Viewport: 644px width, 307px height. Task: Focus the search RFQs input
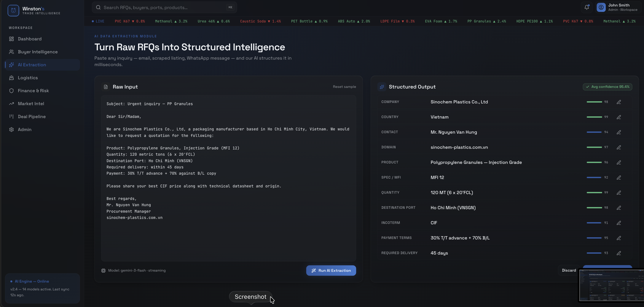164,8
